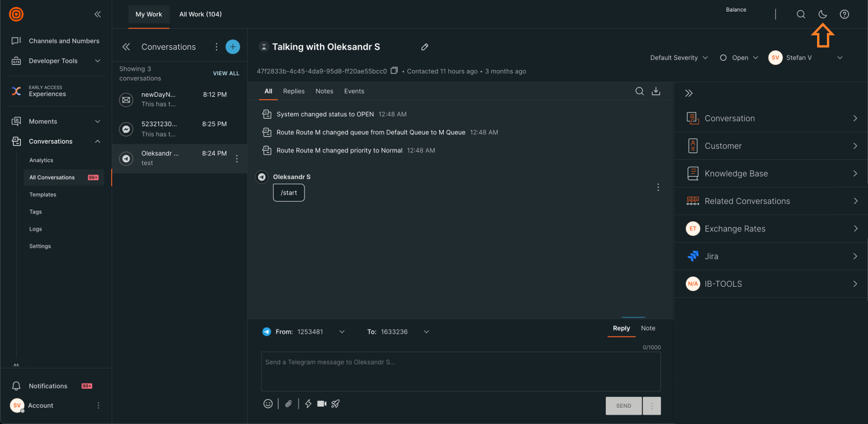Switch to All Work (104) tab
This screenshot has width=868, height=424.
200,14
